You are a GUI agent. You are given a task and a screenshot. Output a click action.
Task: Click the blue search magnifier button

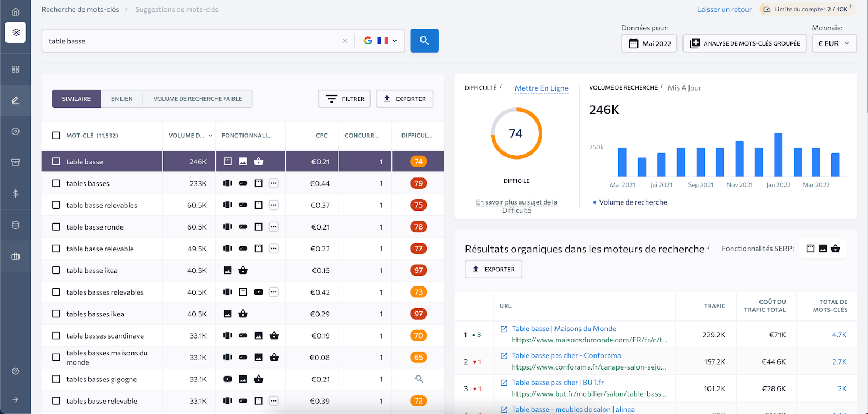click(424, 41)
